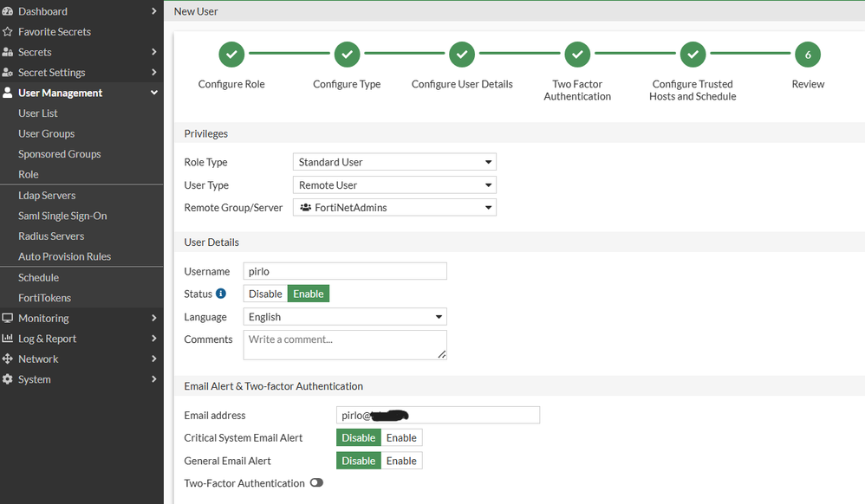The width and height of the screenshot is (865, 504).
Task: Click the Configure Type step checkmark
Action: pyautogui.click(x=347, y=55)
